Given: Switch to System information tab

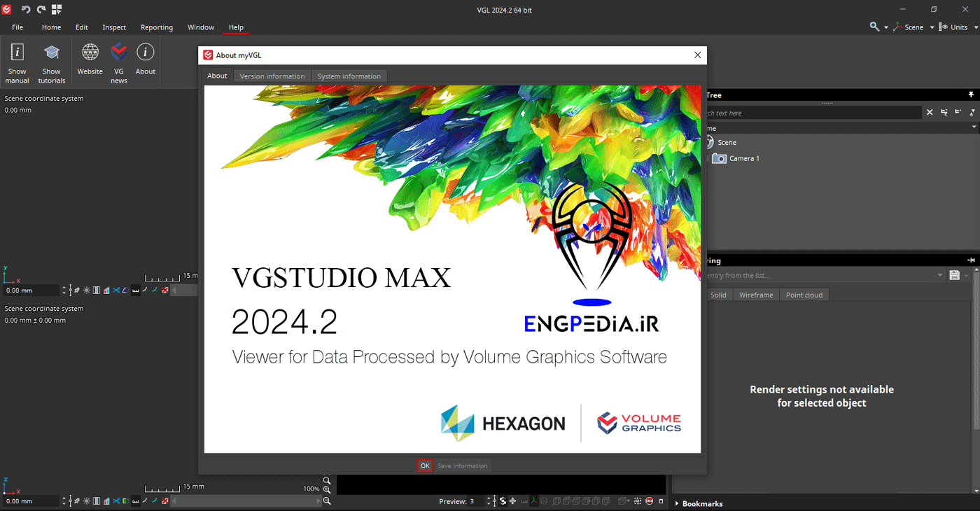Looking at the screenshot, I should click(x=349, y=76).
